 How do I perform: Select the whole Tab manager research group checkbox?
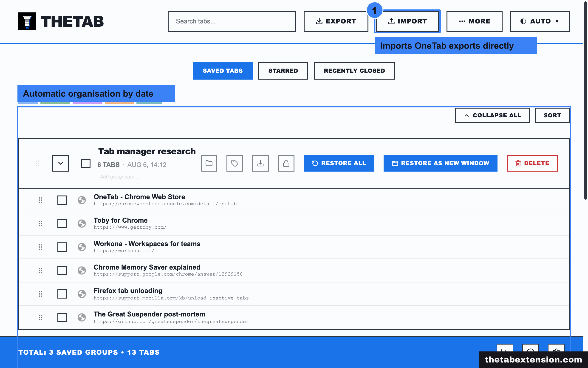[86, 163]
